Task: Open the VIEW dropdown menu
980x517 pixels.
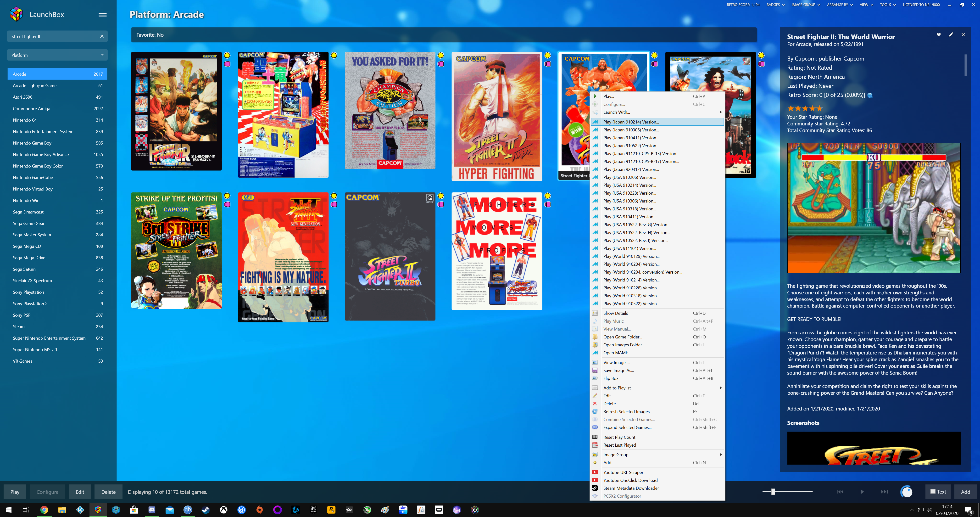Action: click(x=866, y=5)
